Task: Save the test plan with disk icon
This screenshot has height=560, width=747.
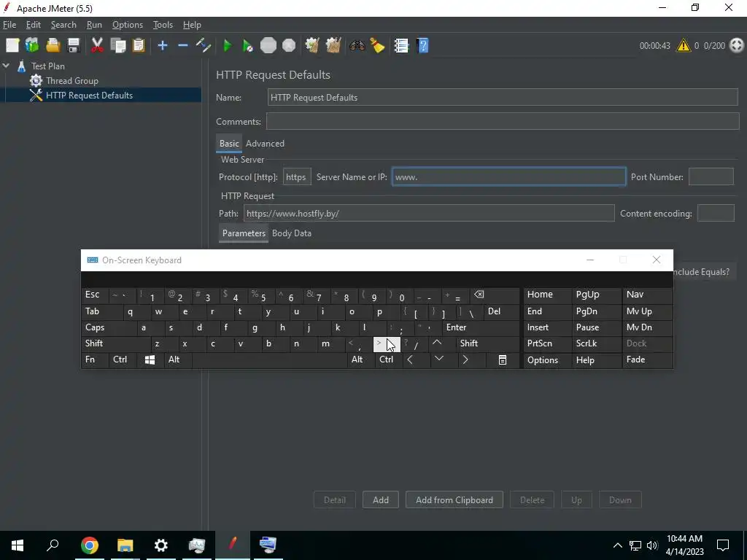Action: pyautogui.click(x=74, y=45)
